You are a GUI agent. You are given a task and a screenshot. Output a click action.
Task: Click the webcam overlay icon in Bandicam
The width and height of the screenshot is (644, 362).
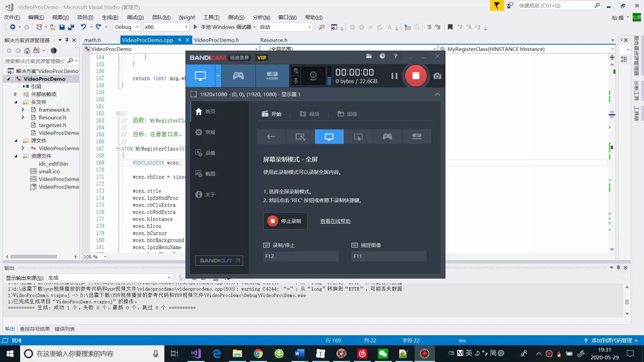coord(313,75)
